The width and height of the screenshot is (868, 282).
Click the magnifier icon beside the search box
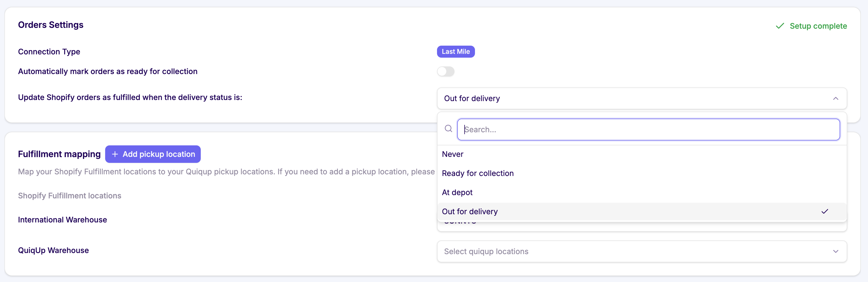coord(448,129)
